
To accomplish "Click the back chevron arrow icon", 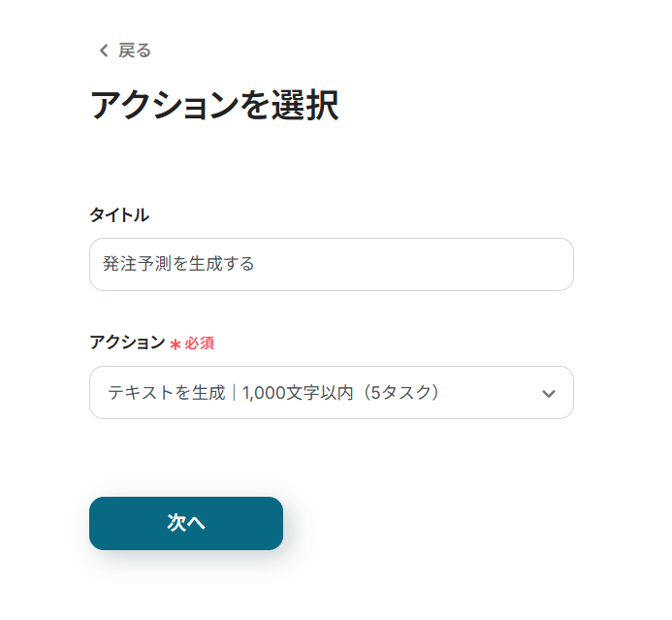I will click(104, 51).
